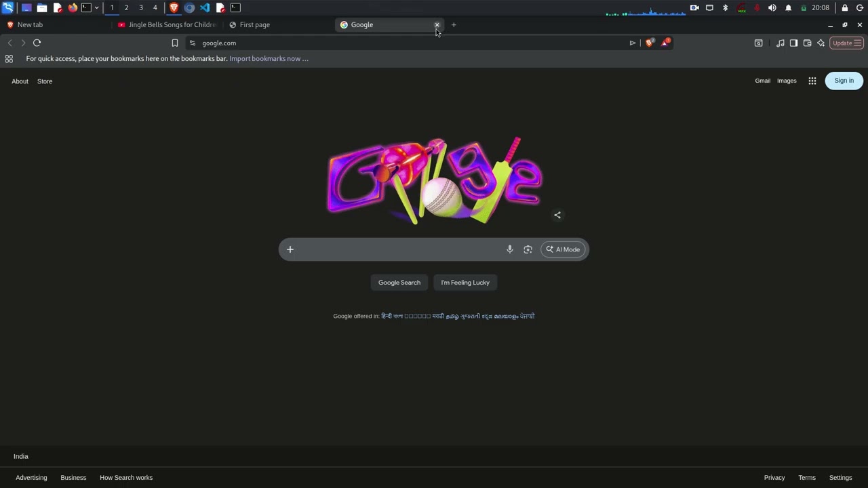Toggle the muted microphone tray icon

click(x=757, y=7)
